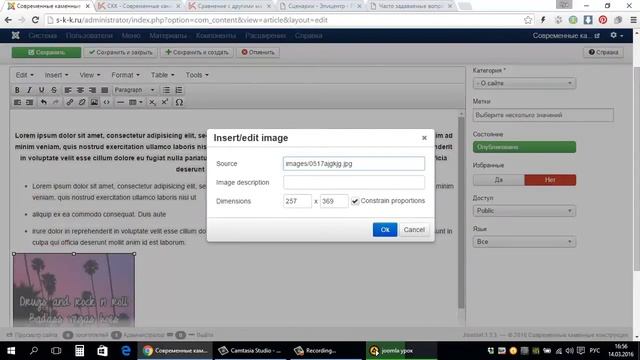The image size is (640, 360).
Task: Apply subscript formatting
Action: [152, 102]
